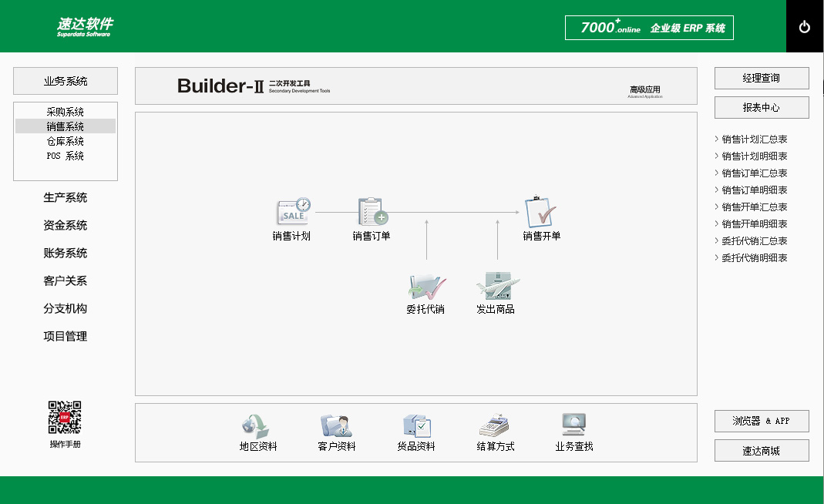The height and width of the screenshot is (504, 824).
Task: Open the 发出商品 goods shipped icon
Action: tap(496, 287)
